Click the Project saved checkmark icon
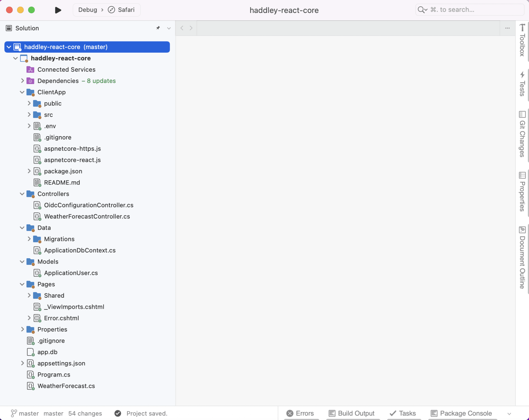This screenshot has width=529, height=420. [x=118, y=413]
